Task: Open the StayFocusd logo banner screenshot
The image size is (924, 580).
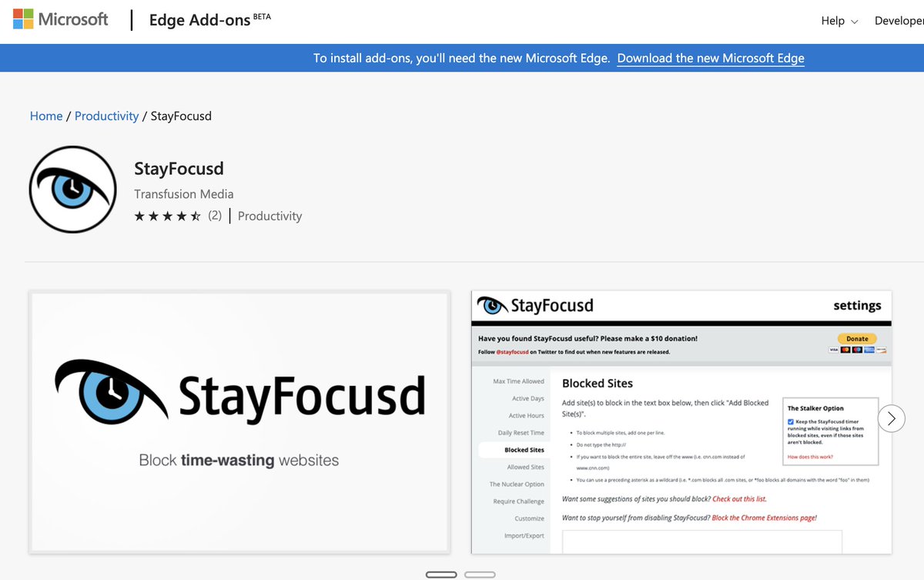Action: point(239,422)
